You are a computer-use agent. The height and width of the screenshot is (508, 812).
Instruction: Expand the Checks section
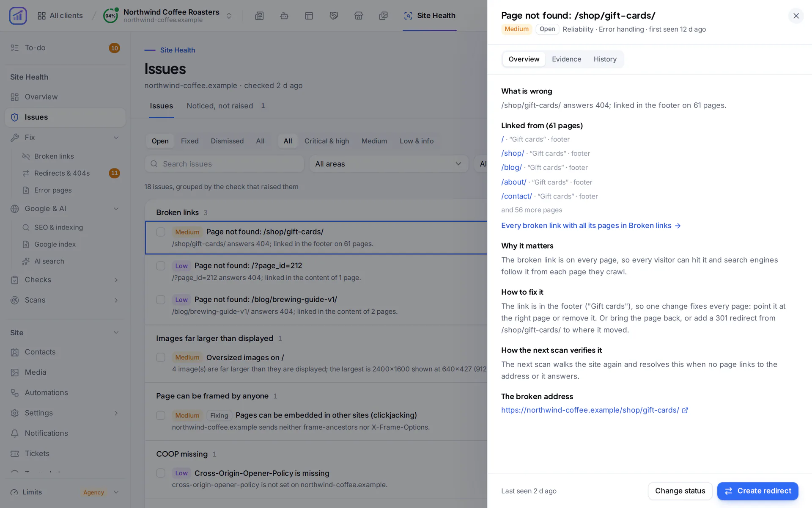coord(116,280)
